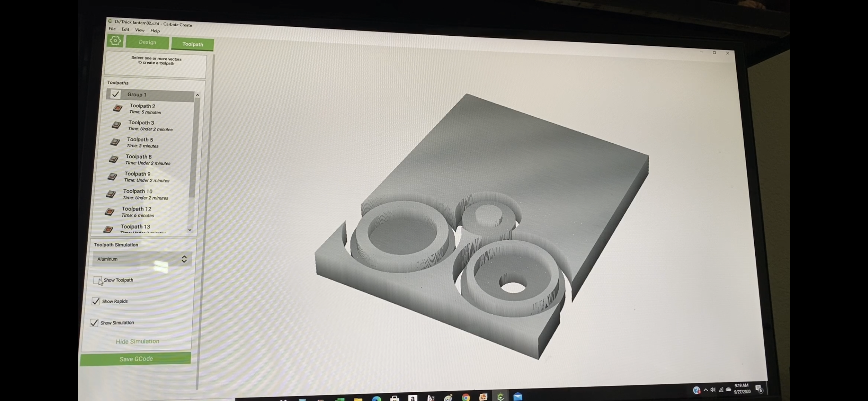This screenshot has width=868, height=401.
Task: Open the File menu
Action: [x=112, y=29]
